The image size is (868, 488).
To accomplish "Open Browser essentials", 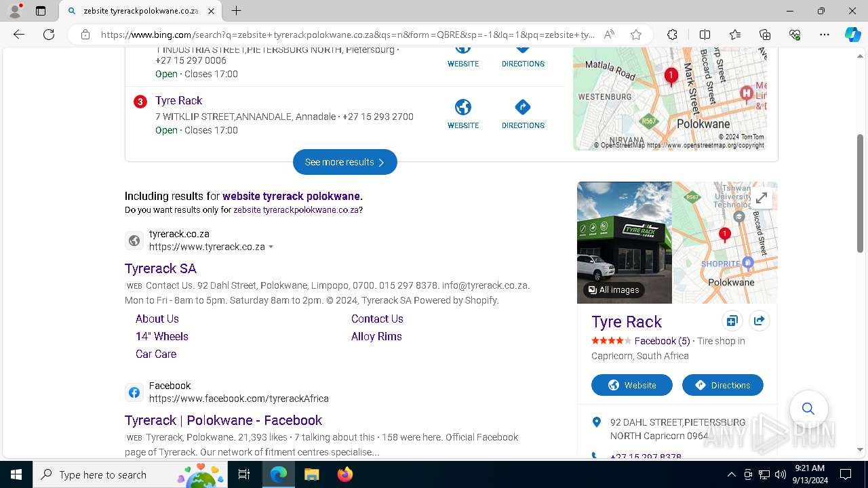I will 795,35.
